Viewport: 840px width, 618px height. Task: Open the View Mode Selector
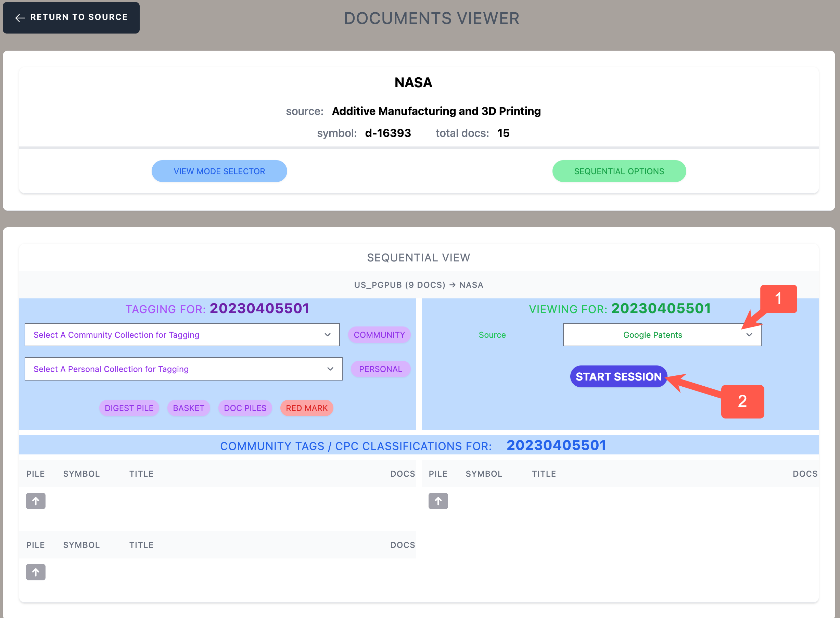[219, 171]
